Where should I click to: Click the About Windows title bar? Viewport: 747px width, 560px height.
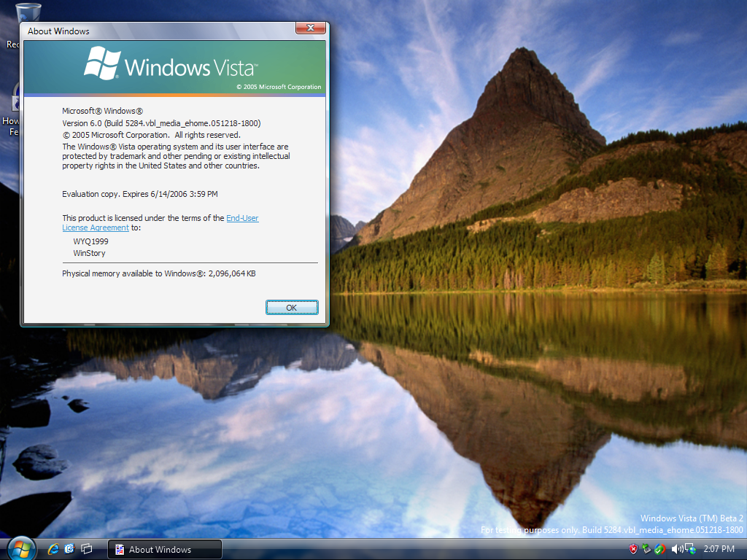click(x=160, y=31)
